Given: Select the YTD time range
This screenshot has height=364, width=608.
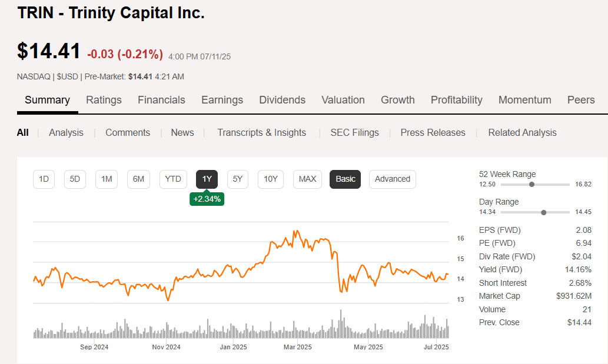Looking at the screenshot, I should (x=173, y=179).
